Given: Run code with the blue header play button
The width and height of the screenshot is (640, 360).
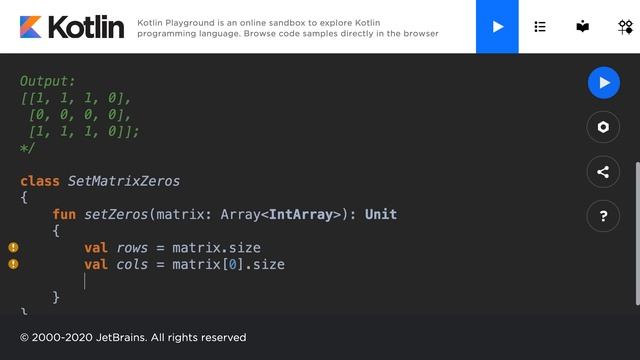Looking at the screenshot, I should click(x=497, y=27).
